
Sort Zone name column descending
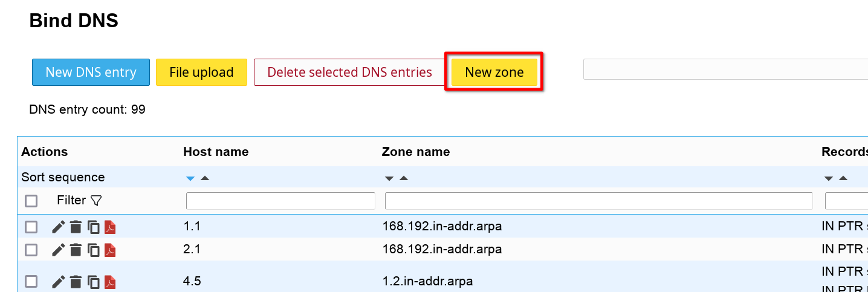tap(389, 178)
